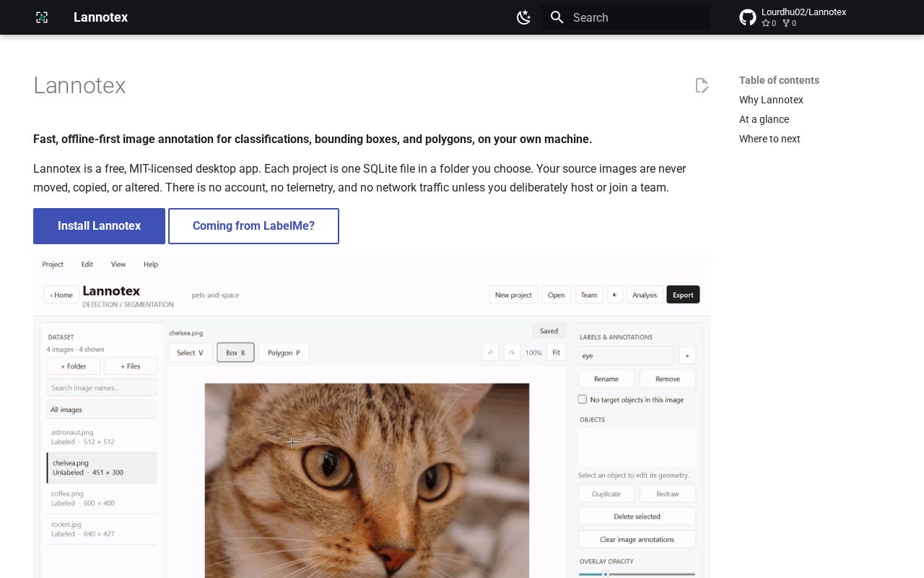Click the Lannotex logo icon in header
This screenshot has height=578, width=924.
tap(42, 17)
